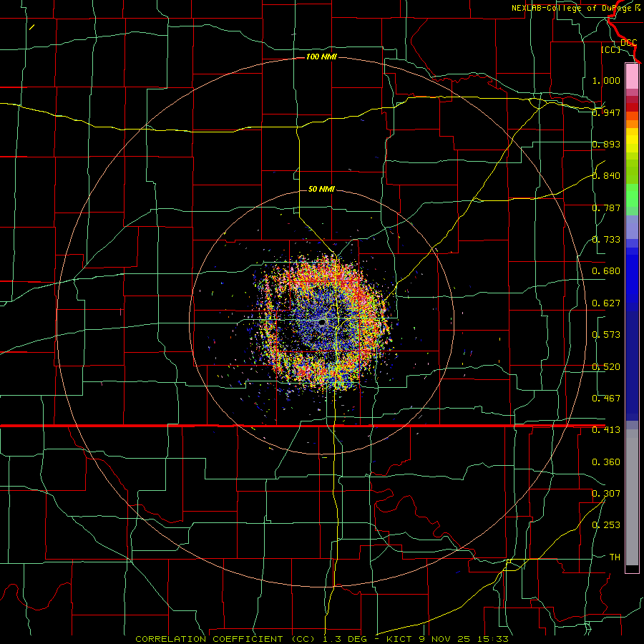Image resolution: width=644 pixels, height=644 pixels.
Task: Click the 0.573 scale value
Action: coord(606,335)
